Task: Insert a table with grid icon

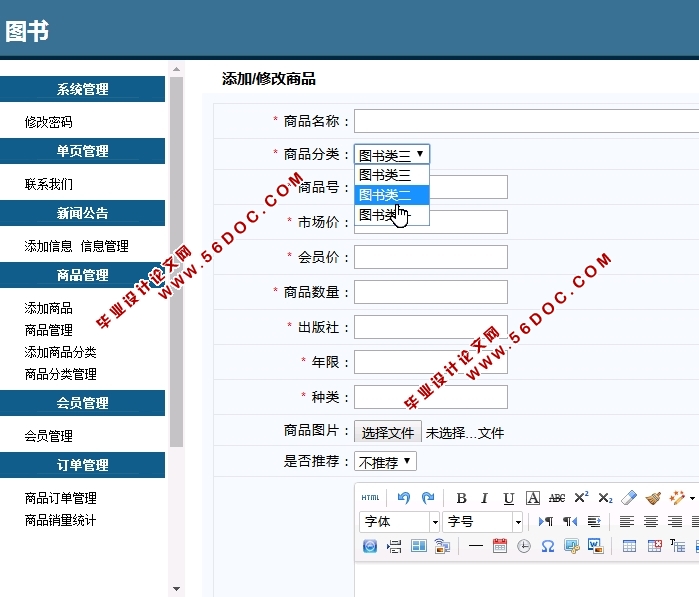Action: coord(629,546)
